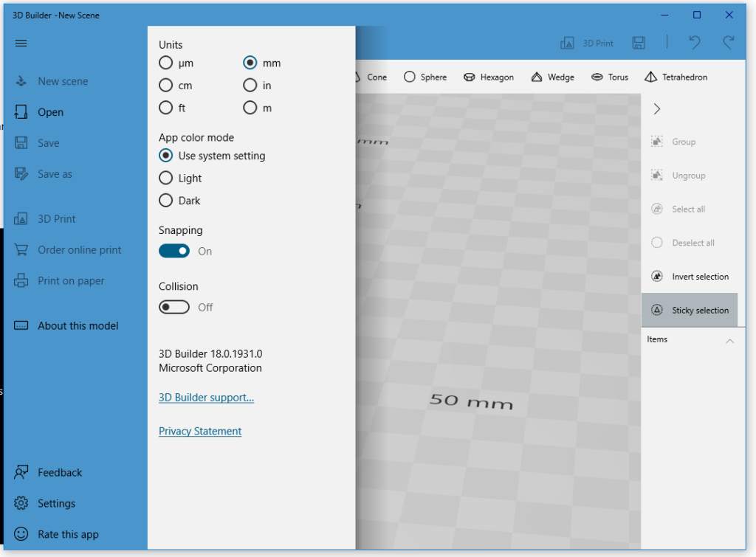The width and height of the screenshot is (756, 557).
Task: Insert a Torus shape
Action: pyautogui.click(x=610, y=77)
